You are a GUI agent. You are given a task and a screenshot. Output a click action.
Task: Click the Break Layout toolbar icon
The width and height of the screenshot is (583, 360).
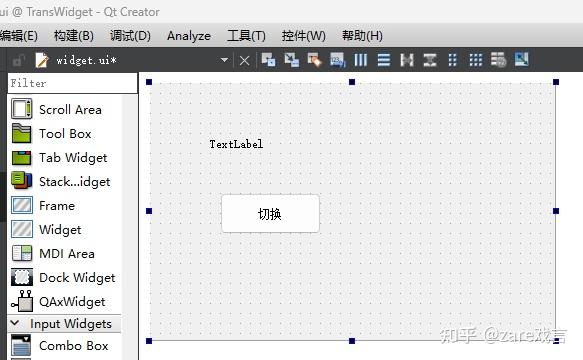coord(499,60)
